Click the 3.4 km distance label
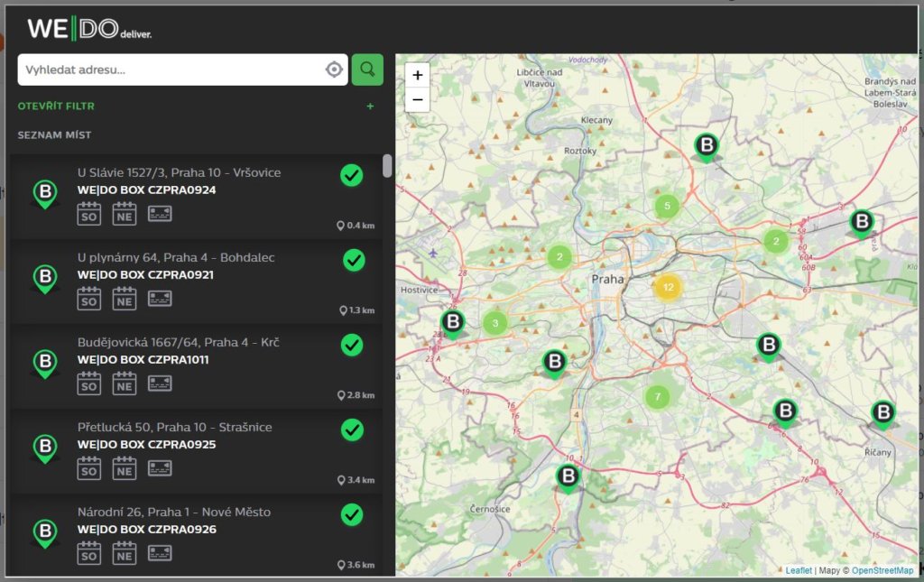Image resolution: width=924 pixels, height=582 pixels. 356,480
